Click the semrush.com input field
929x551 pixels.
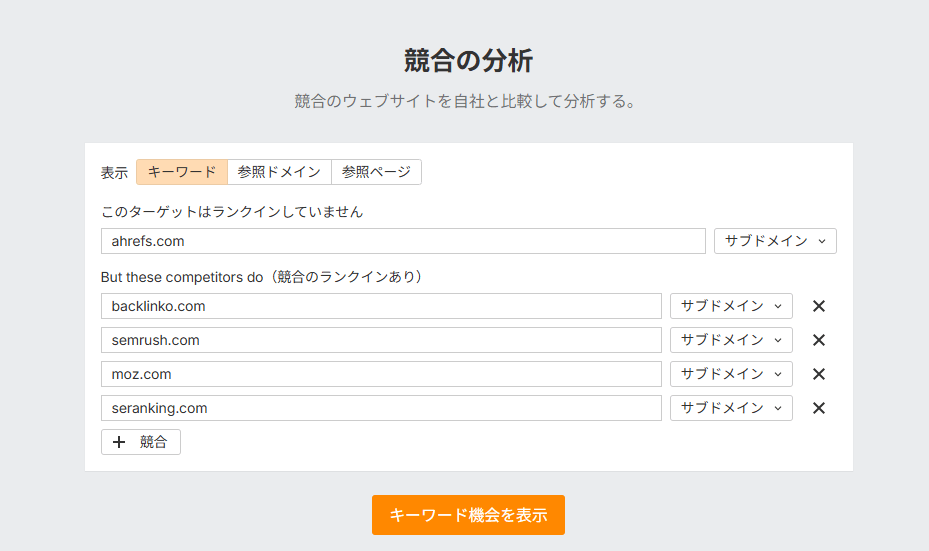tap(381, 340)
